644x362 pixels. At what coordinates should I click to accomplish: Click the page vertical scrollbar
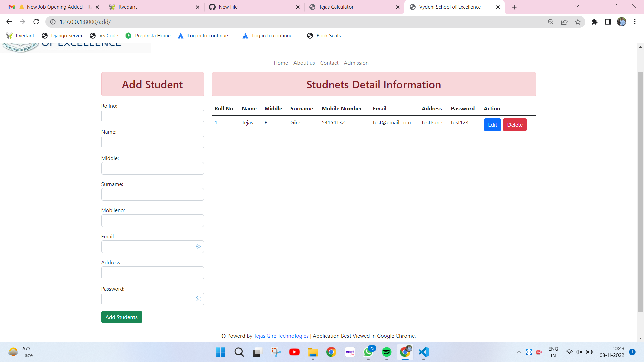pyautogui.click(x=640, y=191)
